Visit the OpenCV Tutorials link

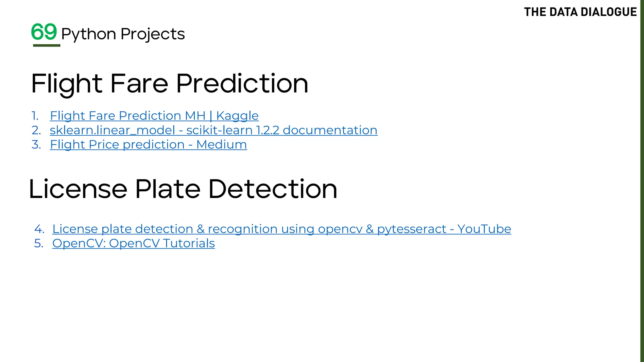point(133,243)
